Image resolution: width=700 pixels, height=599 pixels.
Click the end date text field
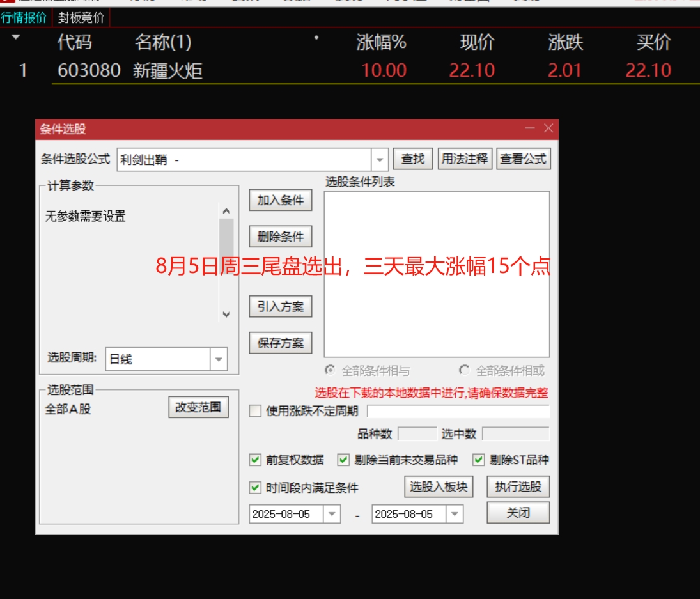(409, 514)
